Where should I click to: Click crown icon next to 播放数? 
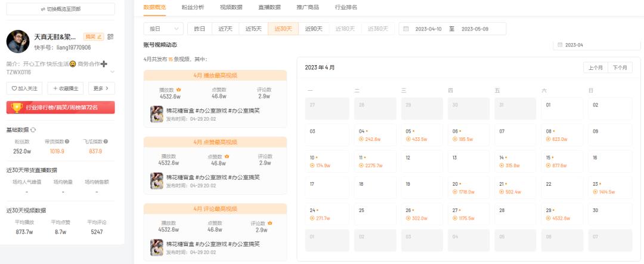click(179, 90)
